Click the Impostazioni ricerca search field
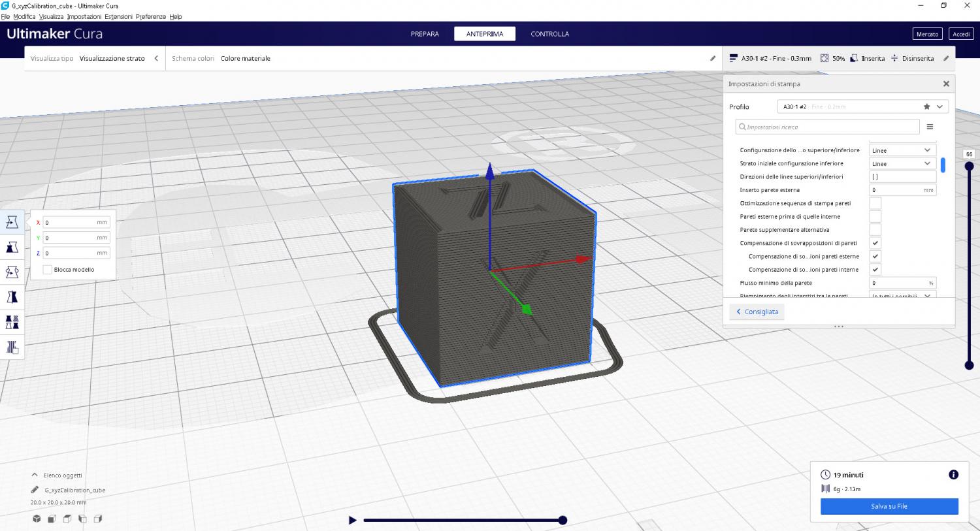The width and height of the screenshot is (980, 531). click(827, 127)
